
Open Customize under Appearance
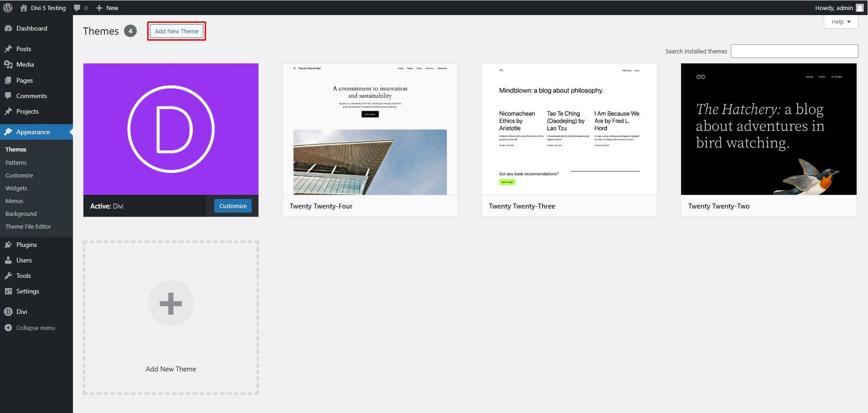coord(19,175)
